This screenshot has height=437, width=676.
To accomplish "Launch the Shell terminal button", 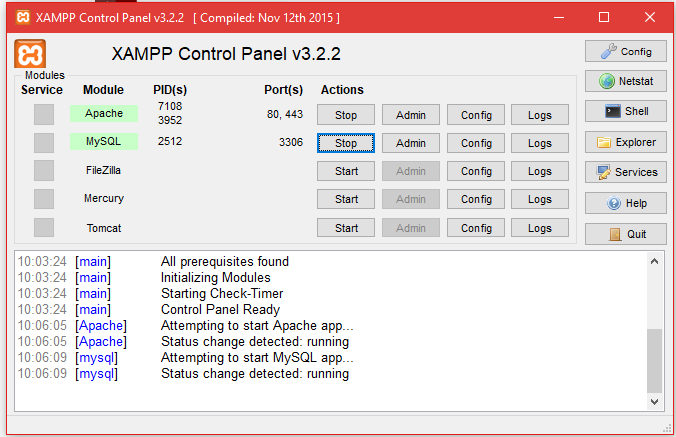I will click(x=626, y=111).
